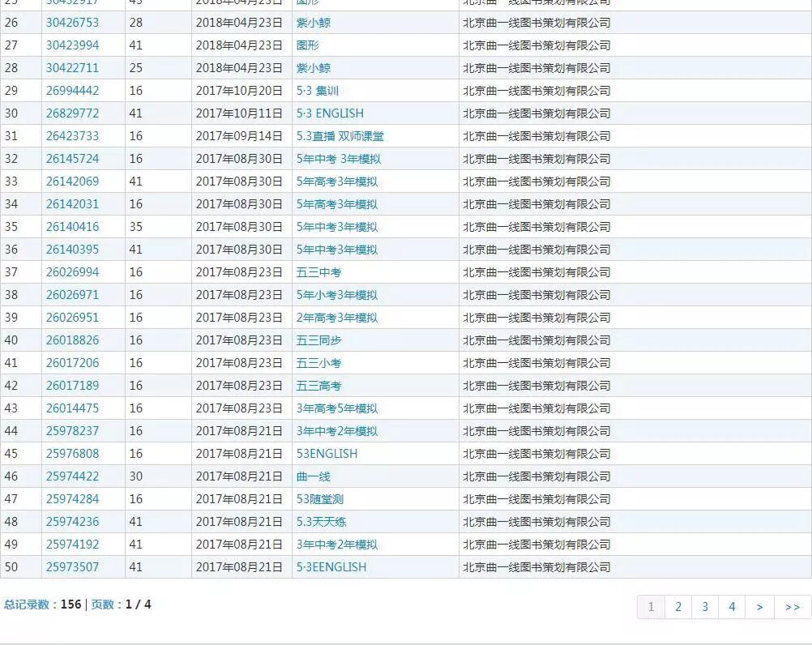The image size is (812, 645).
Task: Open trademark name 五三中考
Action: click(x=319, y=272)
